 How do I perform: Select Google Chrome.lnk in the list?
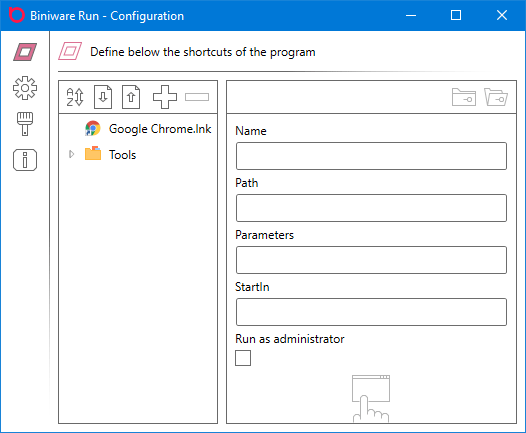(x=148, y=129)
